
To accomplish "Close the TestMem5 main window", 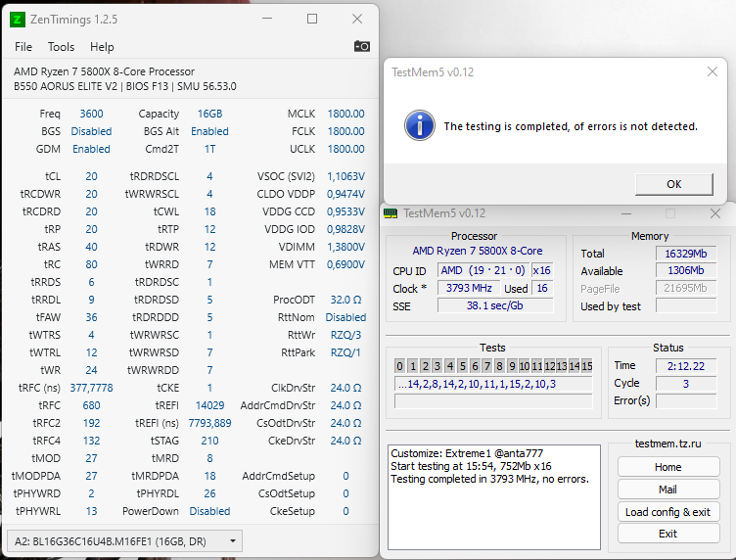I will click(x=714, y=213).
